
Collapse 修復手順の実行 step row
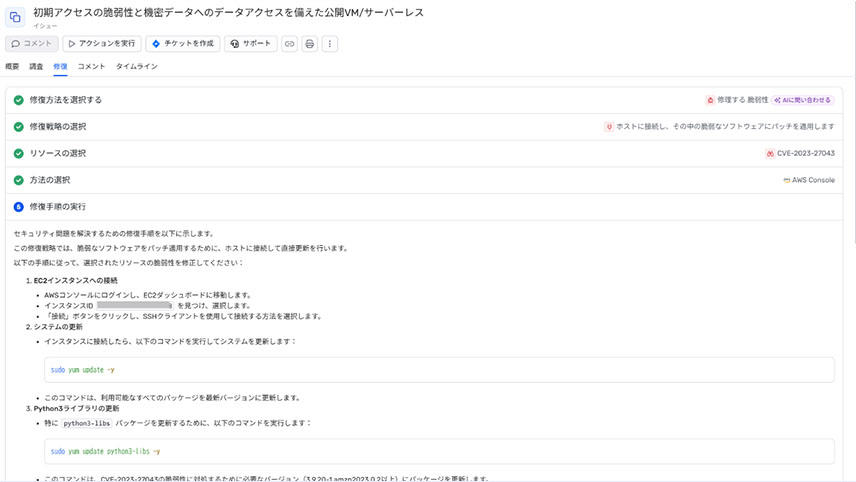424,207
